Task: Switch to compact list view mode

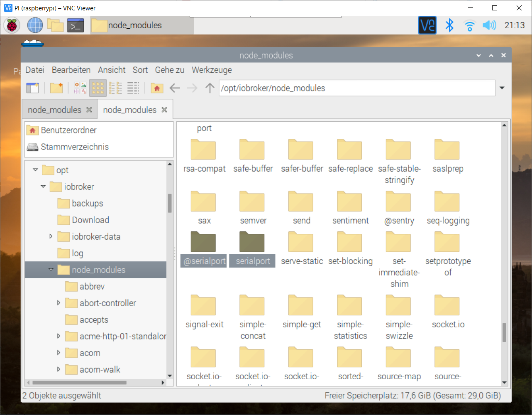Action: 115,88
